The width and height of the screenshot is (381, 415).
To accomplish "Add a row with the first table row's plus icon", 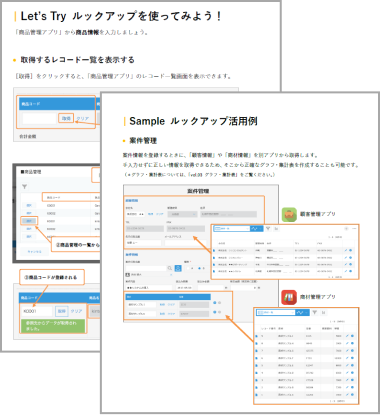I will pyautogui.click(x=214, y=303).
